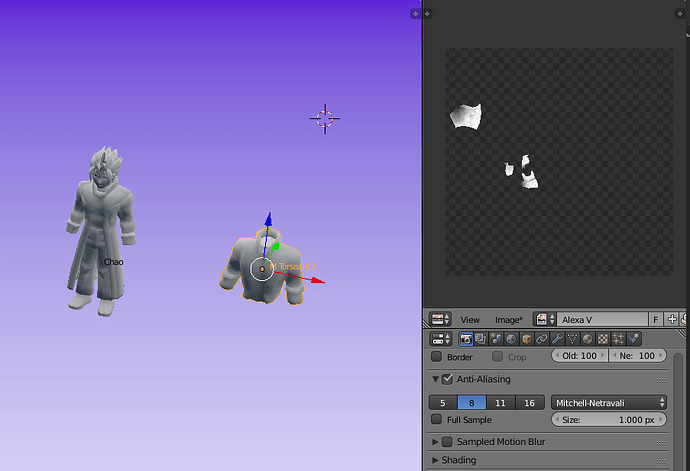Click the Ne: 100 value field
This screenshot has width=690, height=471.
click(x=638, y=356)
